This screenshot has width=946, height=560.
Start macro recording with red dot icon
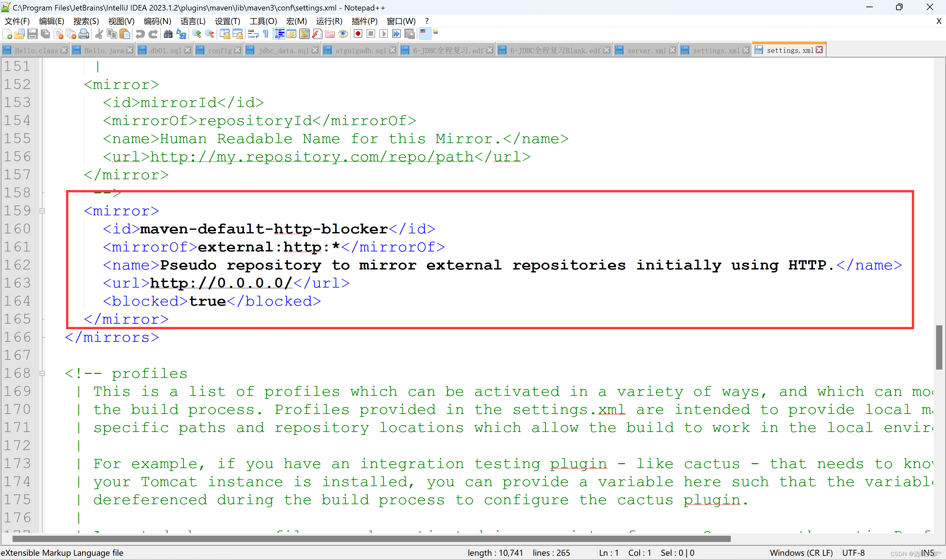(358, 34)
